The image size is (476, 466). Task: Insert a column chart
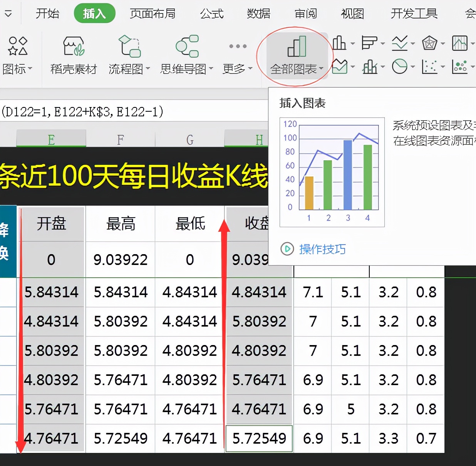click(339, 43)
